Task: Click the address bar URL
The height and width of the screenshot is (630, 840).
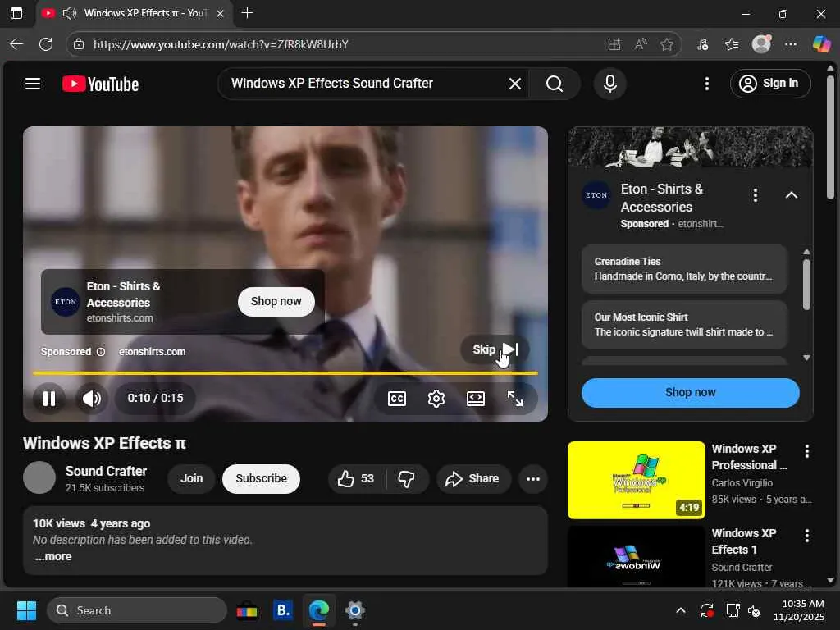Action: pyautogui.click(x=221, y=44)
